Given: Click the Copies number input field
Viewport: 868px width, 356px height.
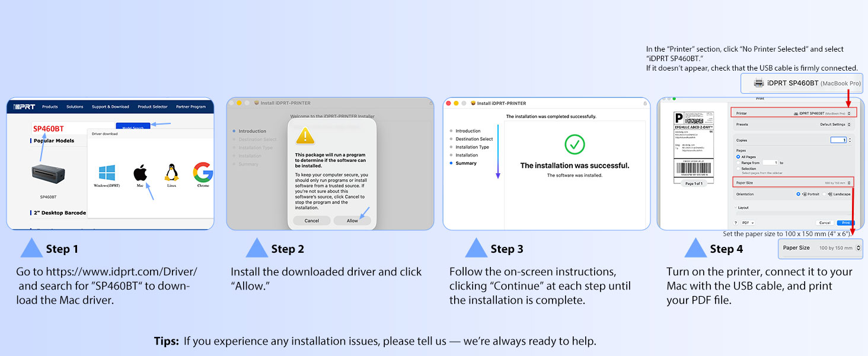Looking at the screenshot, I should 838,140.
